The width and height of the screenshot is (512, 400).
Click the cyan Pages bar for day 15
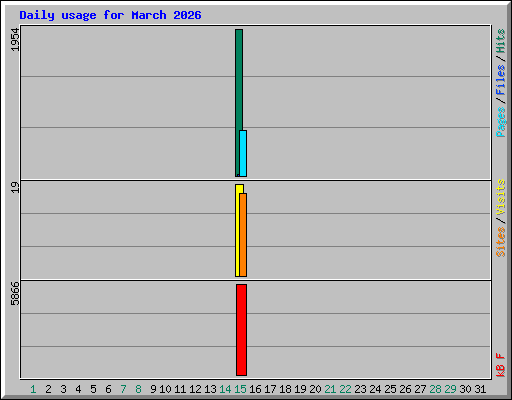pyautogui.click(x=243, y=153)
